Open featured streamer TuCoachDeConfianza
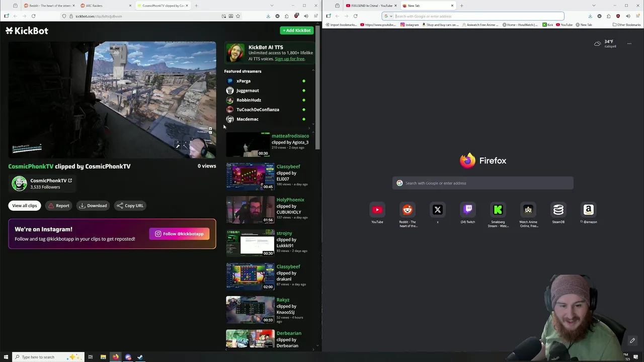The image size is (644, 362). click(258, 110)
